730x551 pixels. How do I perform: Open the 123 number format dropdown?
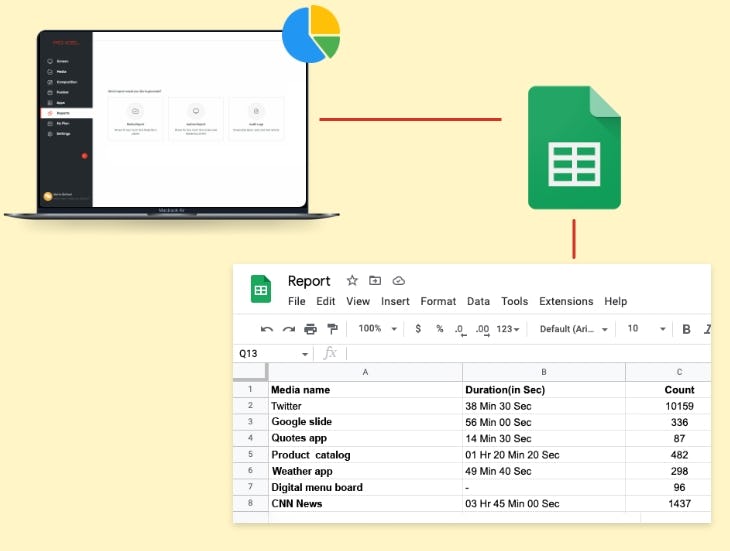pyautogui.click(x=507, y=329)
